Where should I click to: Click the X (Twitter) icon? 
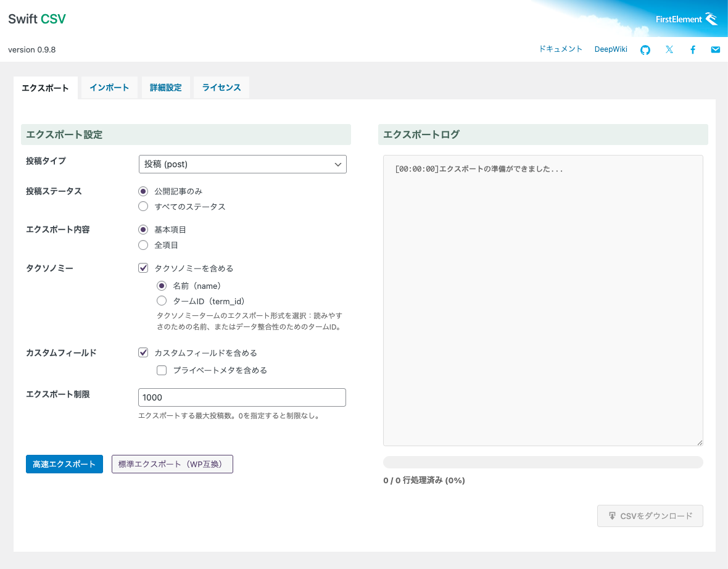coord(669,50)
